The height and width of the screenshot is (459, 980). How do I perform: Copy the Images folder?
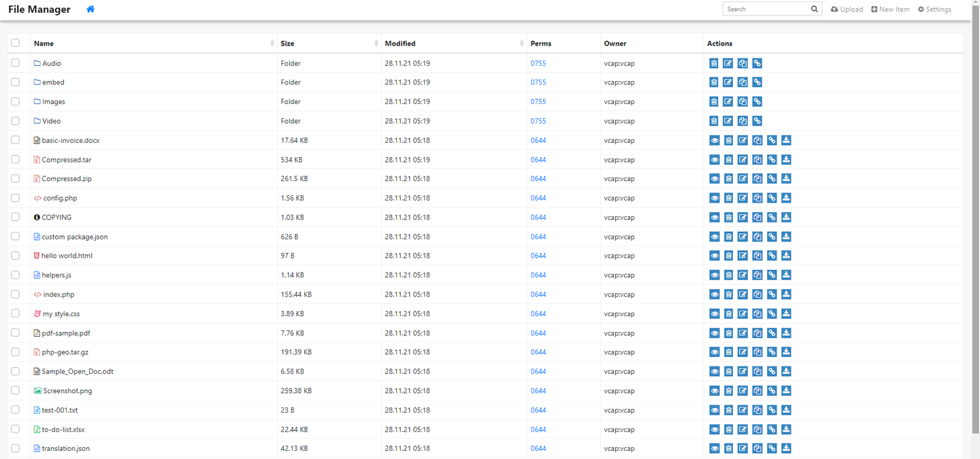[742, 101]
